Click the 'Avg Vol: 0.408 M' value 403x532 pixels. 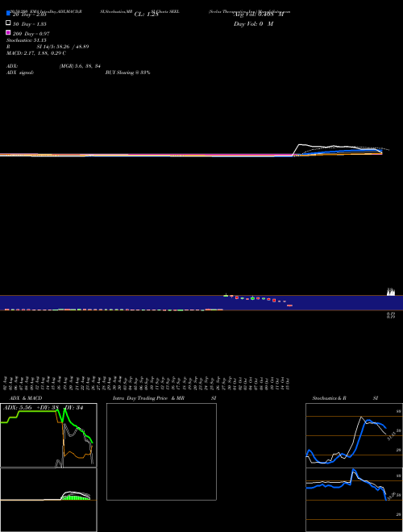pos(259,15)
